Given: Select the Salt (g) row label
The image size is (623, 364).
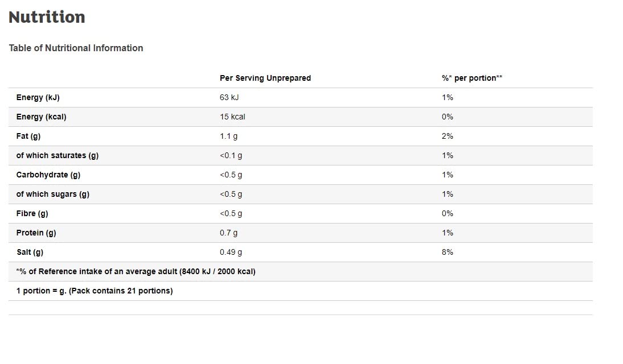Looking at the screenshot, I should (x=30, y=253).
